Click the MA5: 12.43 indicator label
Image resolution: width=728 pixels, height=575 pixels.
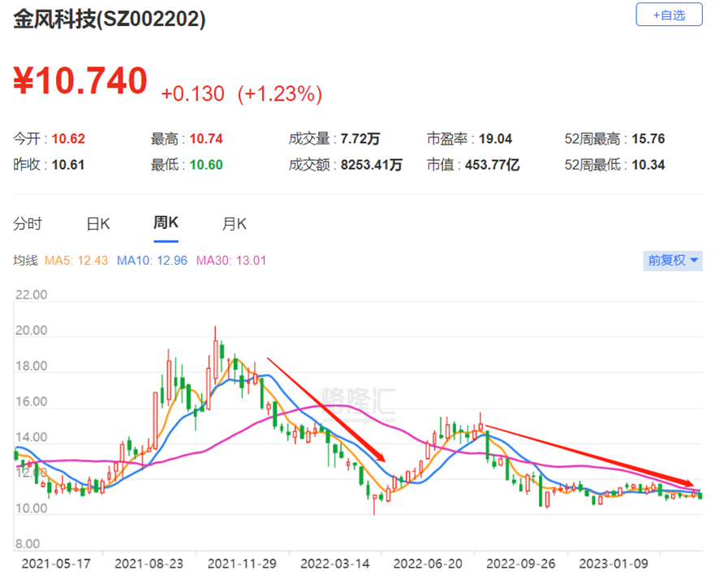(76, 261)
